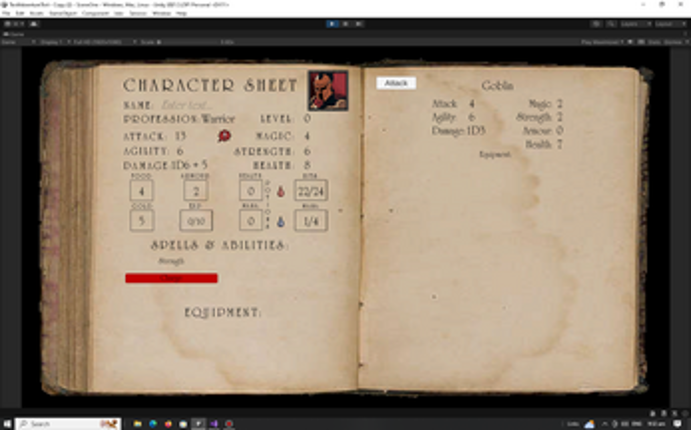Select the Game view tab
Image resolution: width=691 pixels, height=430 pixels.
[14, 34]
